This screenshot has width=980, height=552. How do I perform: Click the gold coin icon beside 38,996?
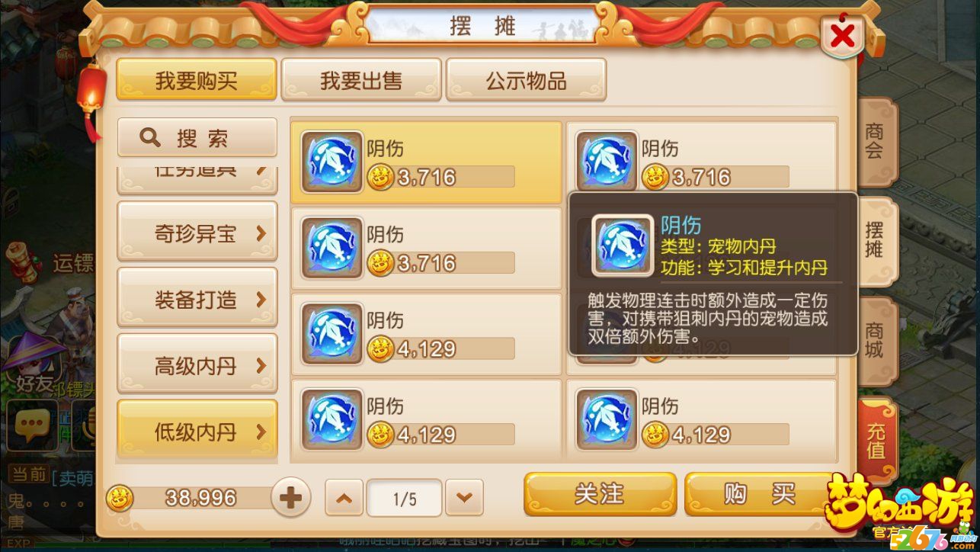coord(120,499)
